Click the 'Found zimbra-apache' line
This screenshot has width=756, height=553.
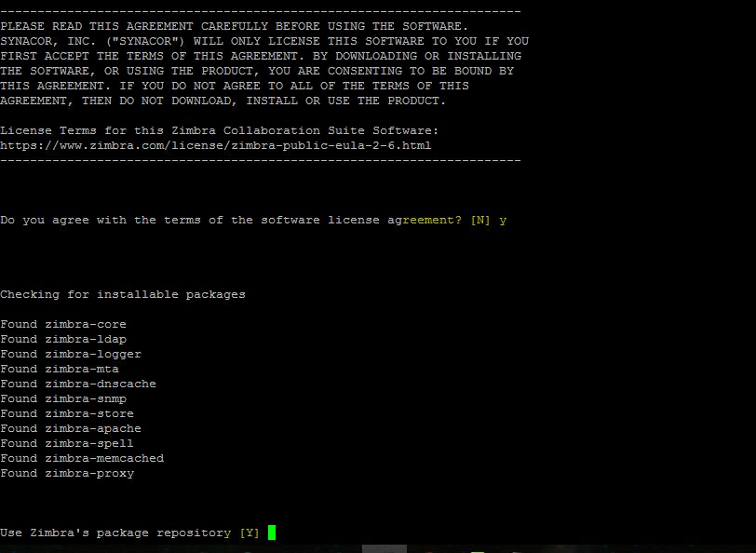point(71,428)
